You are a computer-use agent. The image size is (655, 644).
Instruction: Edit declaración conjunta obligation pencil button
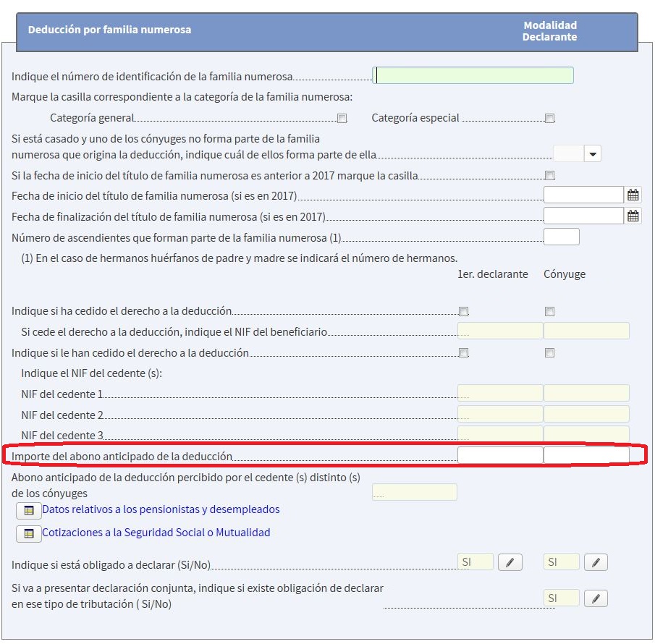coord(596,598)
